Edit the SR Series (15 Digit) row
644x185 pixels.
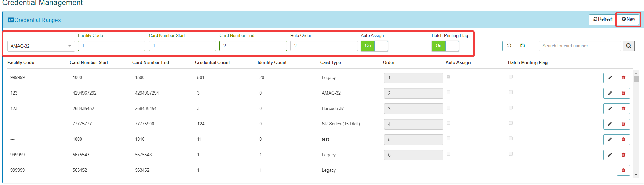click(610, 124)
